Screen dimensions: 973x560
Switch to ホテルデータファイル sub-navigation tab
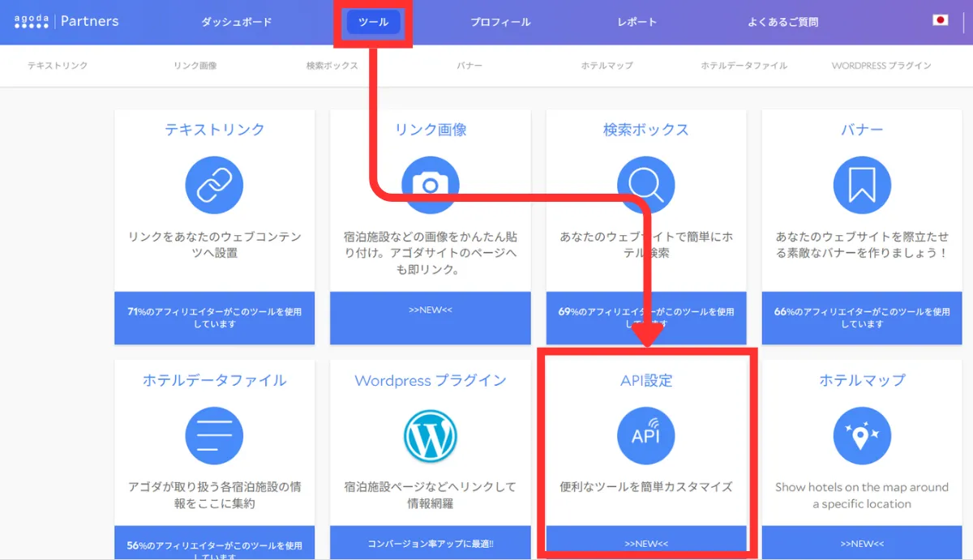tap(744, 66)
